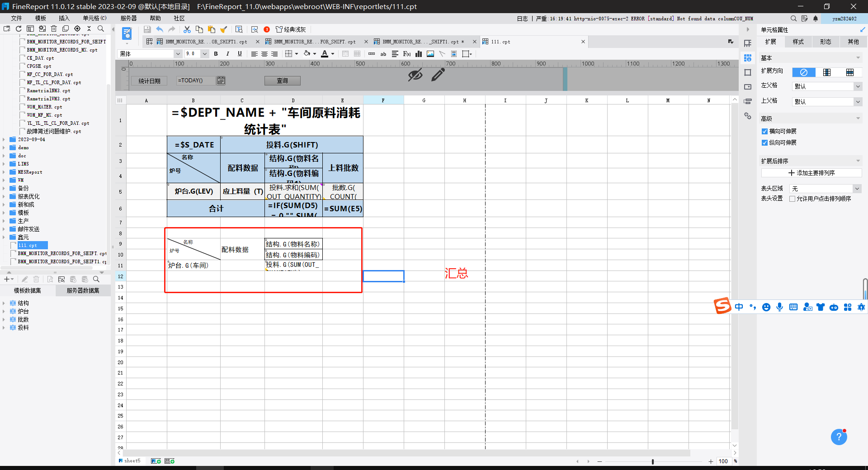Expand the demo folder in tree

click(4, 148)
